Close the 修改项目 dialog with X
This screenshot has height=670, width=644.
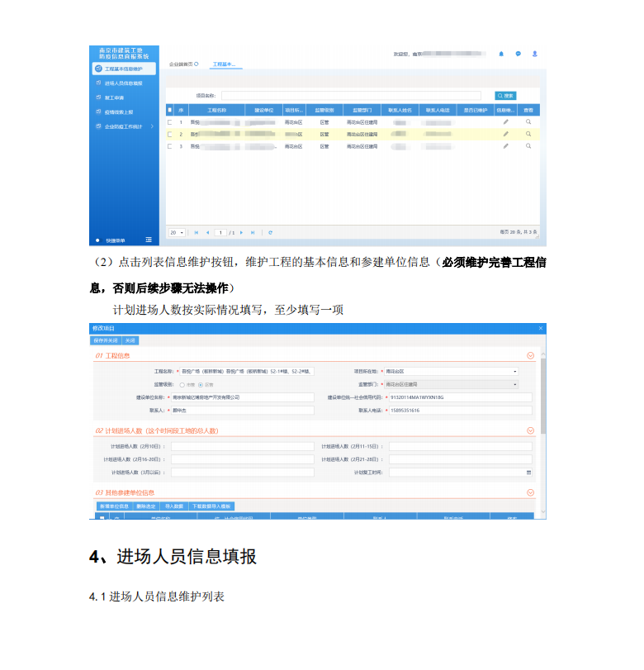[541, 328]
